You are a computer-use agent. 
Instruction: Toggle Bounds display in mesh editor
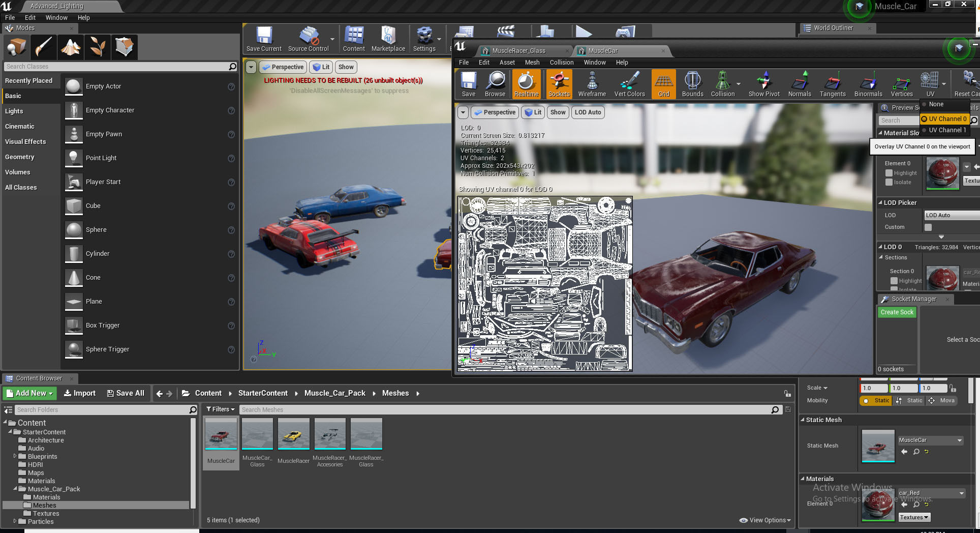click(x=692, y=84)
